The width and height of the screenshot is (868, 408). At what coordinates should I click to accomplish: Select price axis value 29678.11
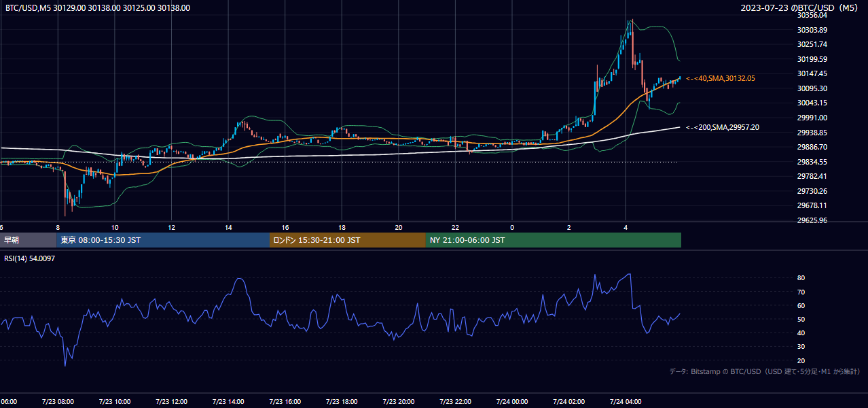tap(812, 205)
